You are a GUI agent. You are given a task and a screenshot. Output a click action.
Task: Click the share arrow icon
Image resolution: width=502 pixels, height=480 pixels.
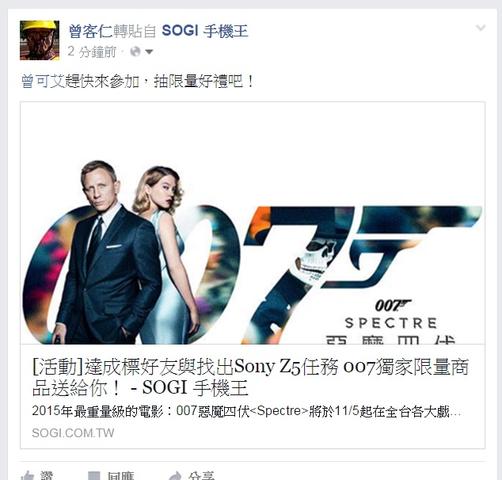click(x=175, y=476)
